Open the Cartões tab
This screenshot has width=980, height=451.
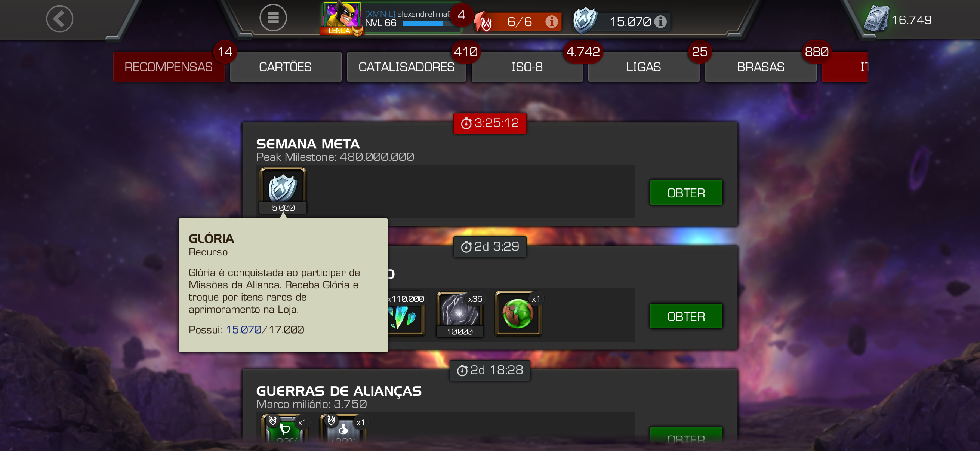point(285,67)
